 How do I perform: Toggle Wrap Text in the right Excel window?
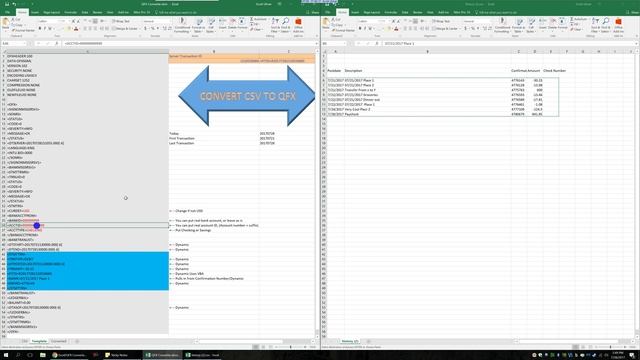[x=441, y=21]
